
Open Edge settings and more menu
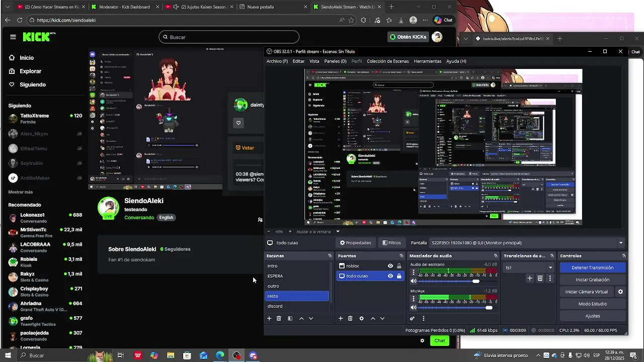click(x=426, y=20)
